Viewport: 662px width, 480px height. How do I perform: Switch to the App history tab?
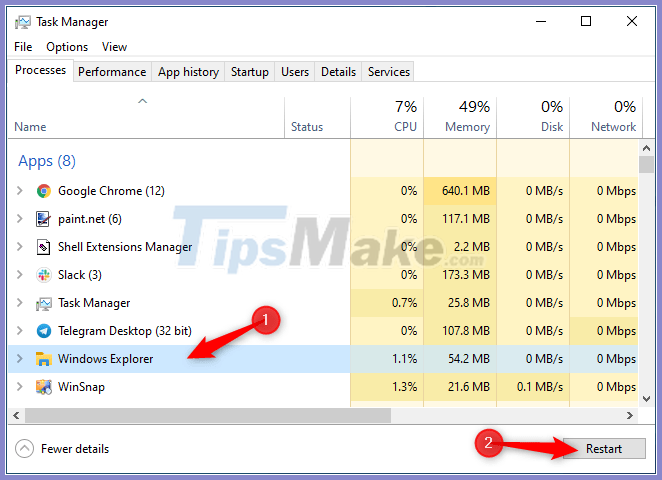188,72
